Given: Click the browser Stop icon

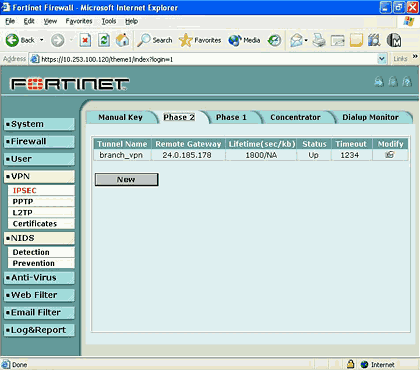Looking at the screenshot, I should (85, 40).
